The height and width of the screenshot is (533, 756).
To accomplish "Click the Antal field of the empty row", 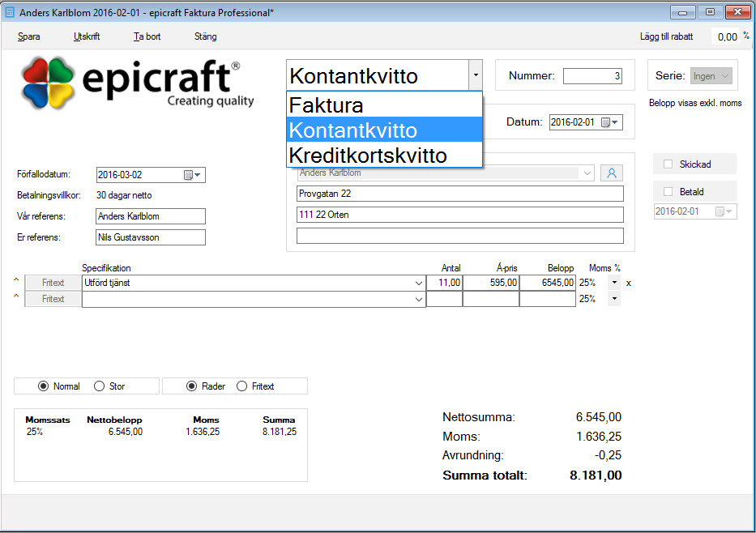I will (445, 299).
